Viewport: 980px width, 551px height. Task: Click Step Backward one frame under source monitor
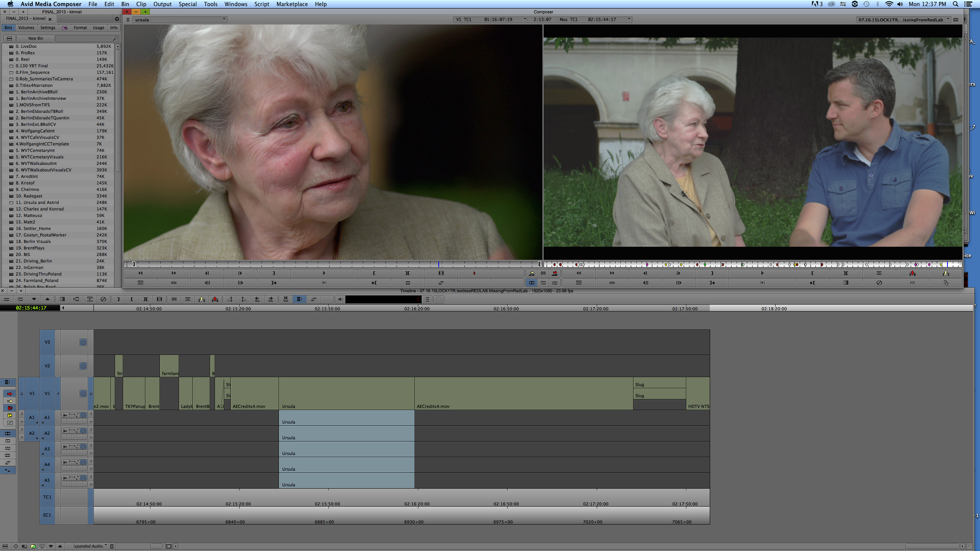point(207,273)
